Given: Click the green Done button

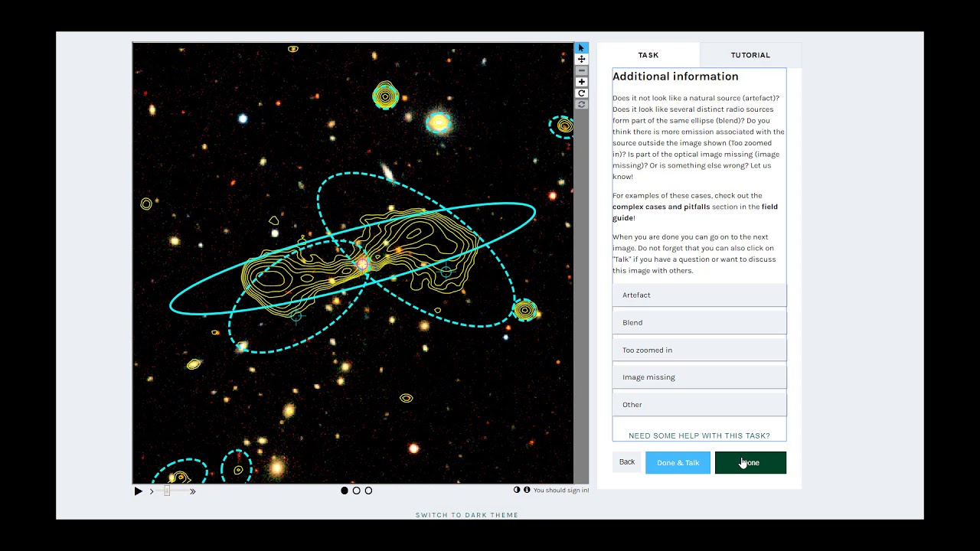Looking at the screenshot, I should tap(750, 462).
